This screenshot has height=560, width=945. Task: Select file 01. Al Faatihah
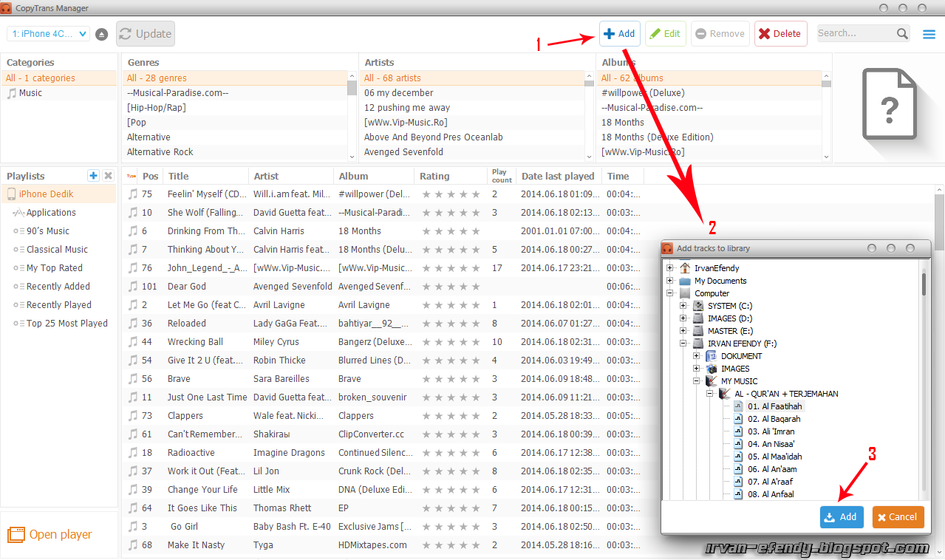click(x=774, y=406)
